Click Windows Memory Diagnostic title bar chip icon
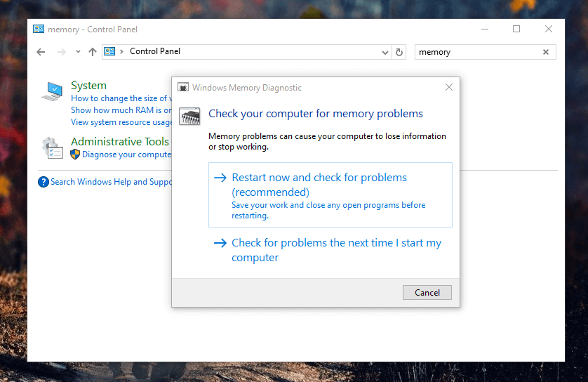 coord(183,88)
